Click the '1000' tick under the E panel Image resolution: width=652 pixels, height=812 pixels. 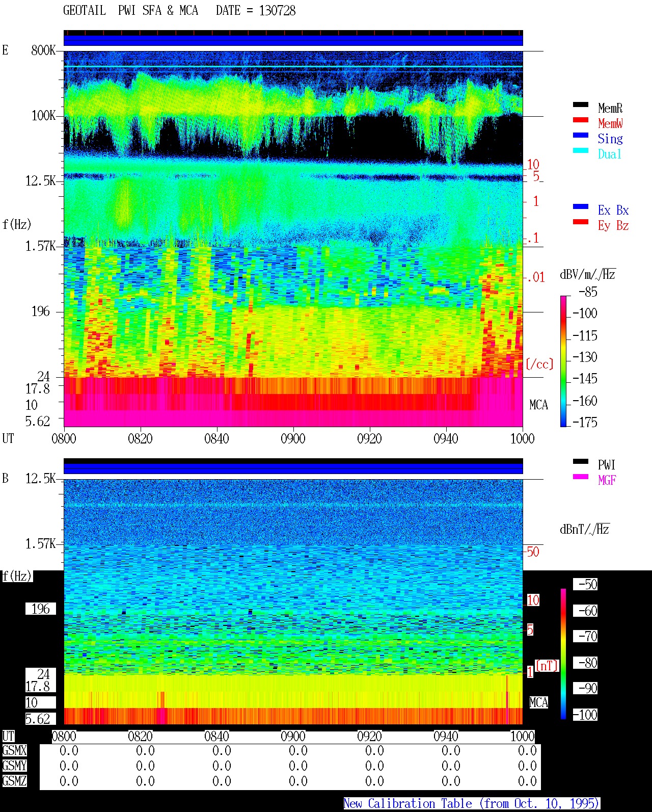(522, 439)
